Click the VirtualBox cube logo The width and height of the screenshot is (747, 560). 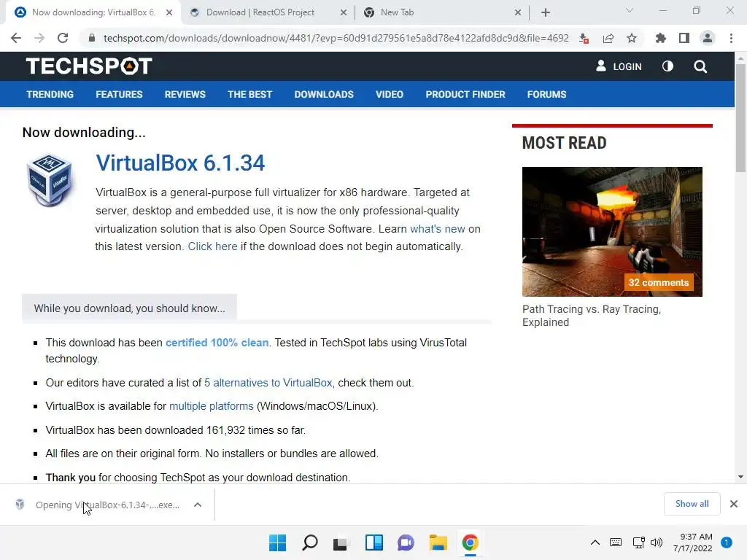point(50,179)
